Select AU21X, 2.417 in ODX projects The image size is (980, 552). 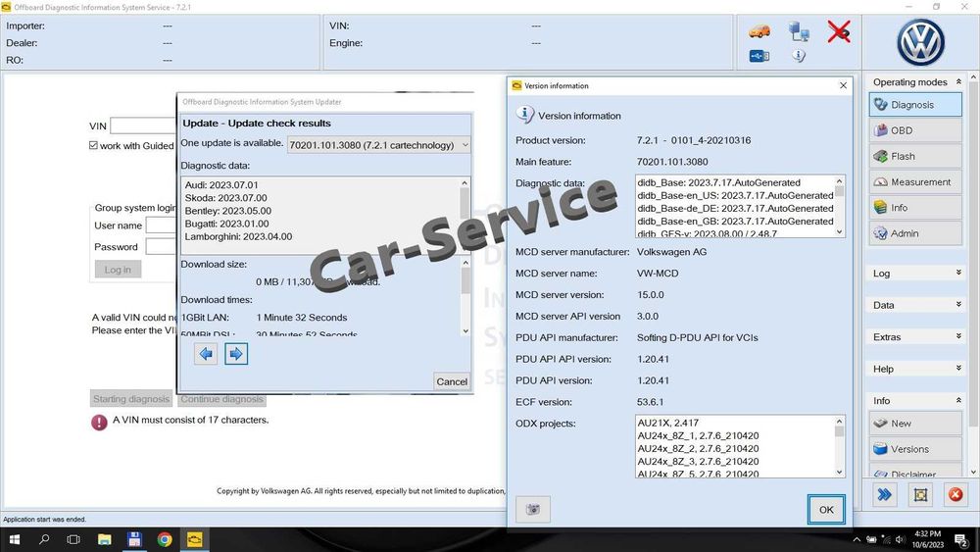point(668,424)
